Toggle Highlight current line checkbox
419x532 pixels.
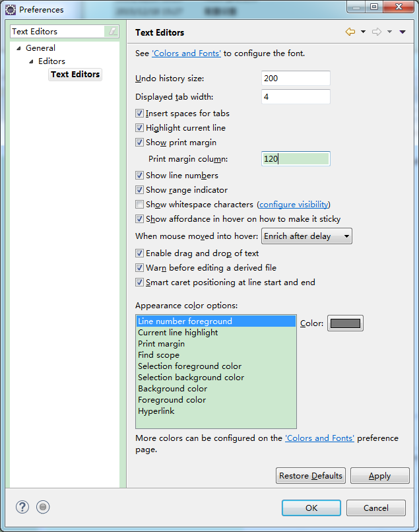pyautogui.click(x=139, y=128)
